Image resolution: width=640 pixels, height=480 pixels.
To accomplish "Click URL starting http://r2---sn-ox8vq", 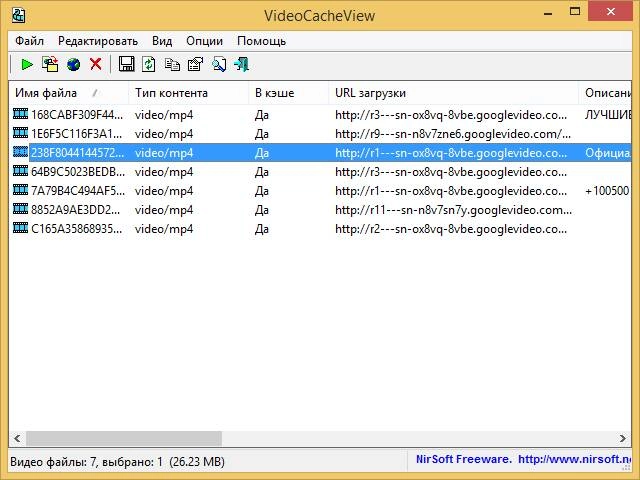I will click(x=451, y=229).
